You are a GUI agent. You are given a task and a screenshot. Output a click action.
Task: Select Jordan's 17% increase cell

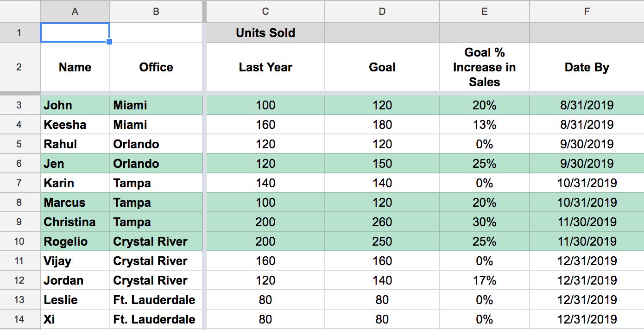(484, 280)
